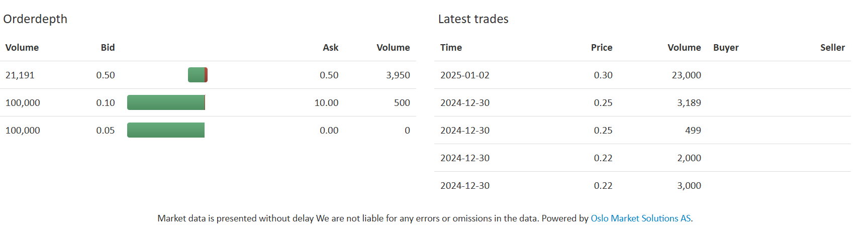The height and width of the screenshot is (238, 868).
Task: Click the bid volume 21,191 cell
Action: [20, 75]
